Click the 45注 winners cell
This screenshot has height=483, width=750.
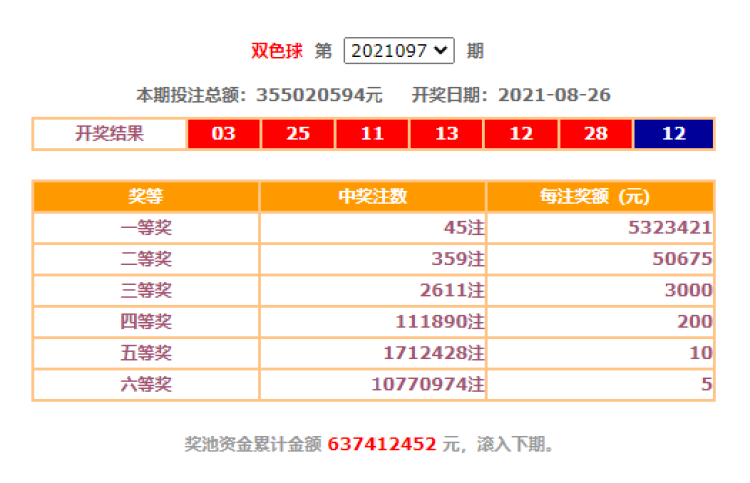(373, 228)
